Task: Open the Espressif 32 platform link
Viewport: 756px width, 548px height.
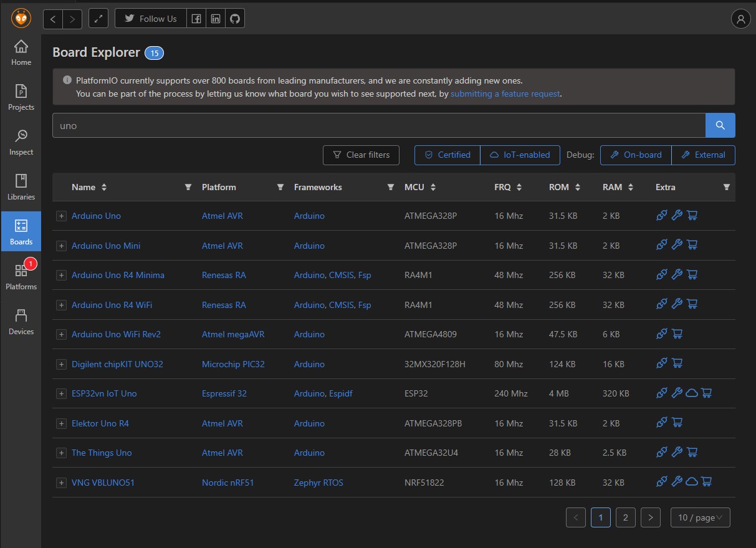Action: (224, 393)
